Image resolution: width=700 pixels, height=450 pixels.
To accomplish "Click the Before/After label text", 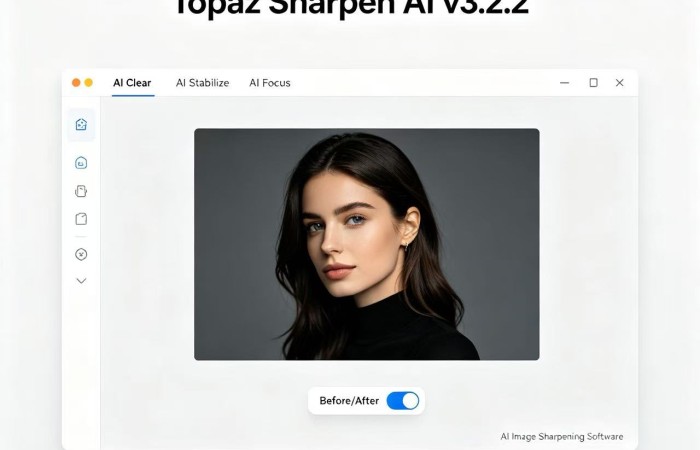I will coord(349,401).
